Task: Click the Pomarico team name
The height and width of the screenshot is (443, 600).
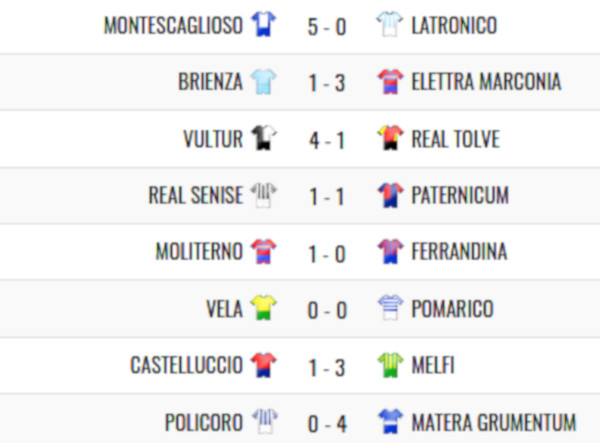Action: (x=452, y=308)
